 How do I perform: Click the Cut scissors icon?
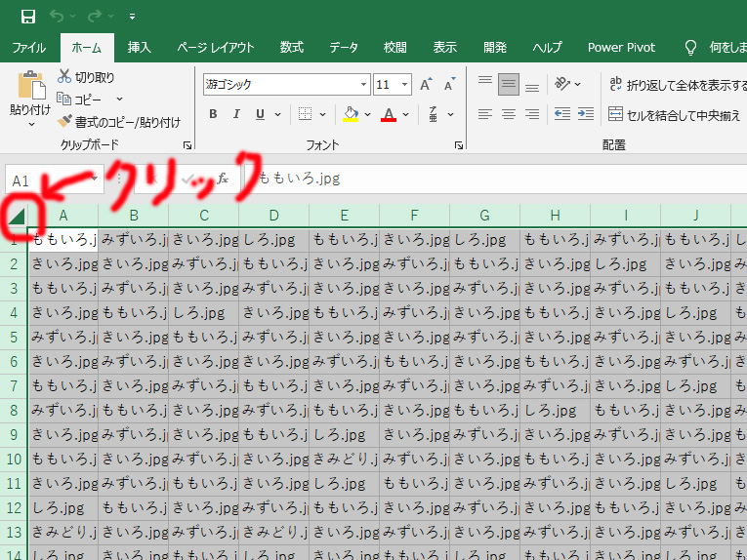[x=64, y=77]
